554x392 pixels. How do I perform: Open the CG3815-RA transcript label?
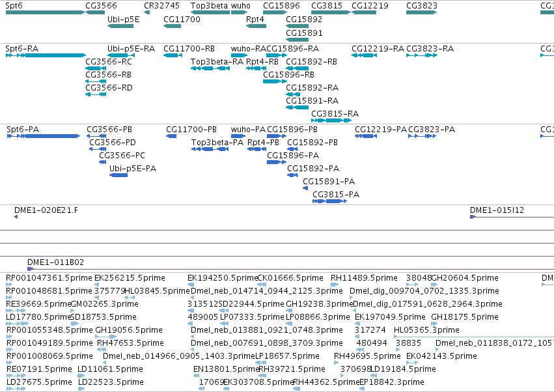335,114
